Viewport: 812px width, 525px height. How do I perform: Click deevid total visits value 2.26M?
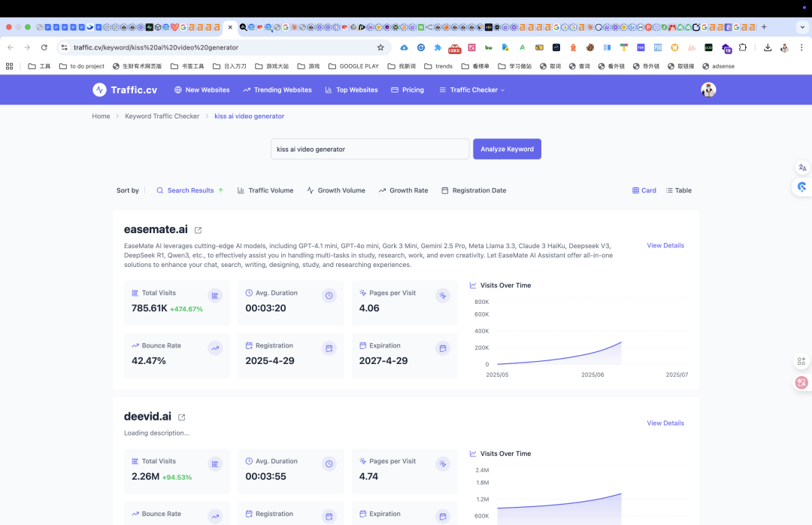click(x=146, y=476)
